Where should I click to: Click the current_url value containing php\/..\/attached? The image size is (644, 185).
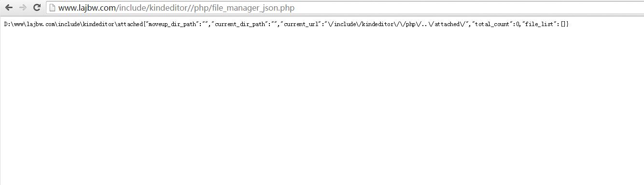coord(396,24)
